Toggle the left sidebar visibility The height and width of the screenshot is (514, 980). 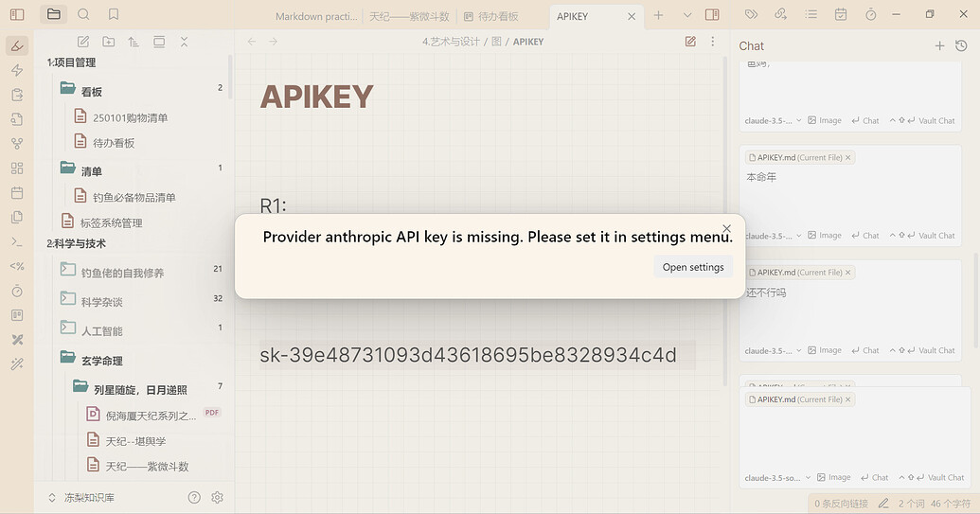click(16, 14)
